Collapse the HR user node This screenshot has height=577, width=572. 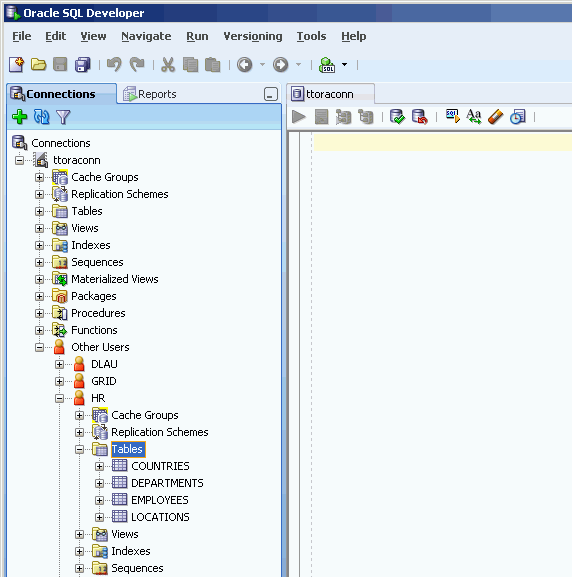pyautogui.click(x=59, y=398)
